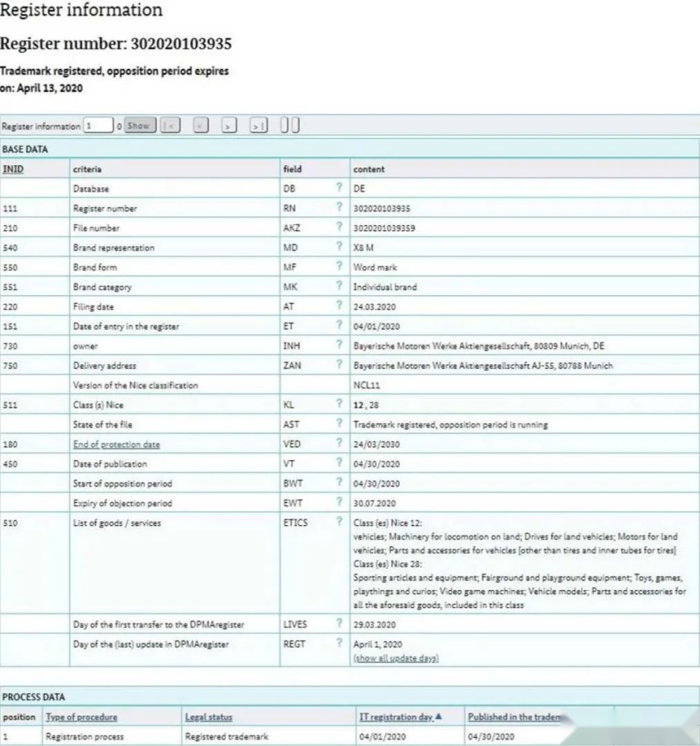
Task: Select Registration process cell in process data
Action: pos(85,736)
